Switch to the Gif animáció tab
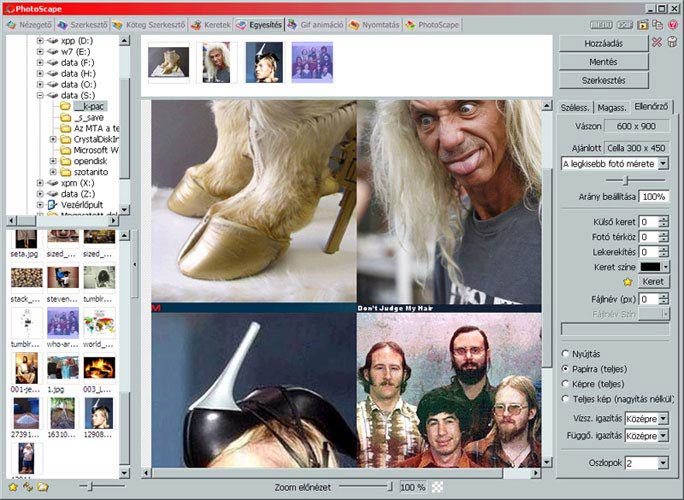The image size is (684, 500). point(314,24)
